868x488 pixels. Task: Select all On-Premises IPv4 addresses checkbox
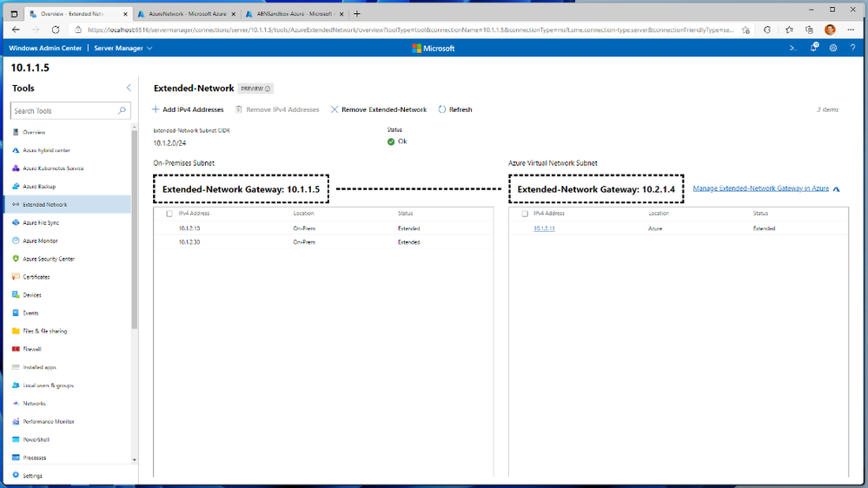[x=169, y=214]
